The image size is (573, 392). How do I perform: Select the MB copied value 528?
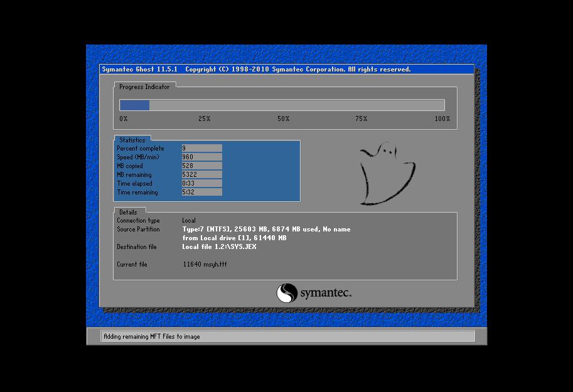coord(201,166)
